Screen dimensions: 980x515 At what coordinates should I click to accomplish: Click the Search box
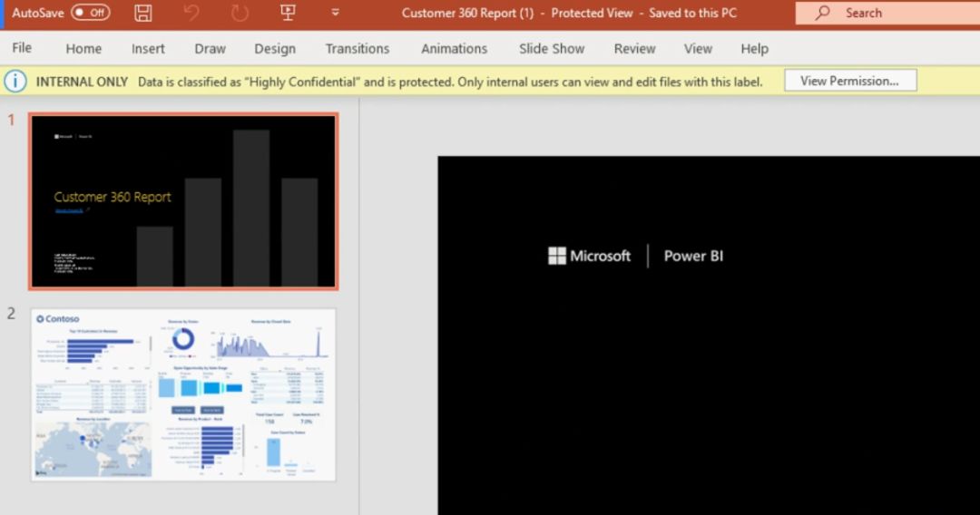pos(887,13)
